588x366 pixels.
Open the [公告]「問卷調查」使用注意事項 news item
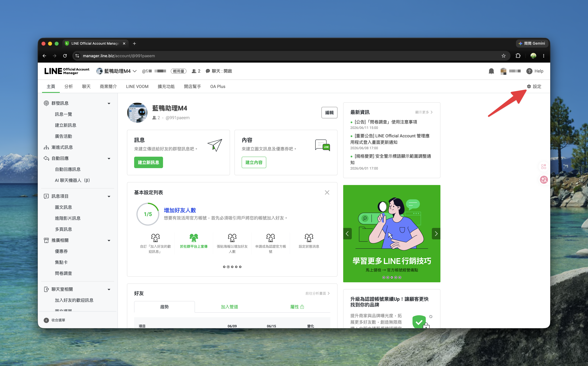tap(386, 122)
